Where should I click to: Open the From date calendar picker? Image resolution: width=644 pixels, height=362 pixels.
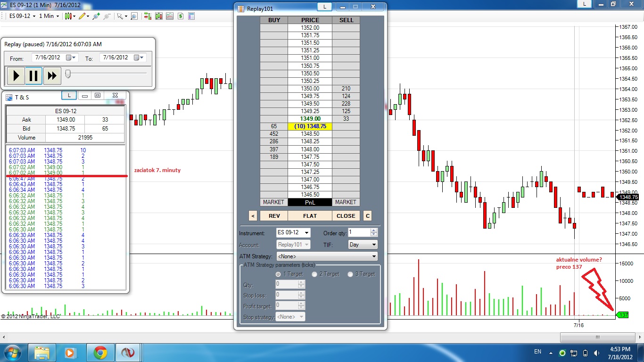pyautogui.click(x=71, y=58)
